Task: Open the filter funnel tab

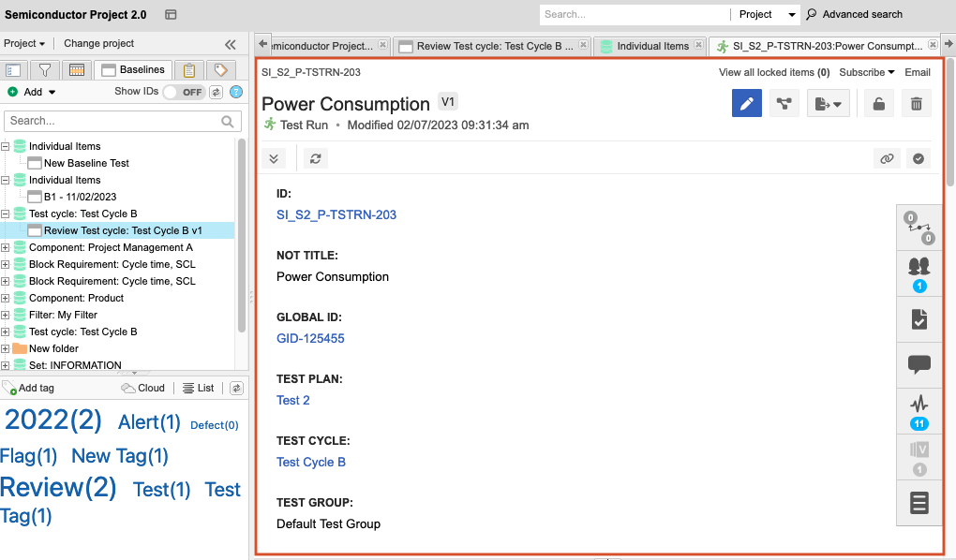Action: pyautogui.click(x=44, y=70)
